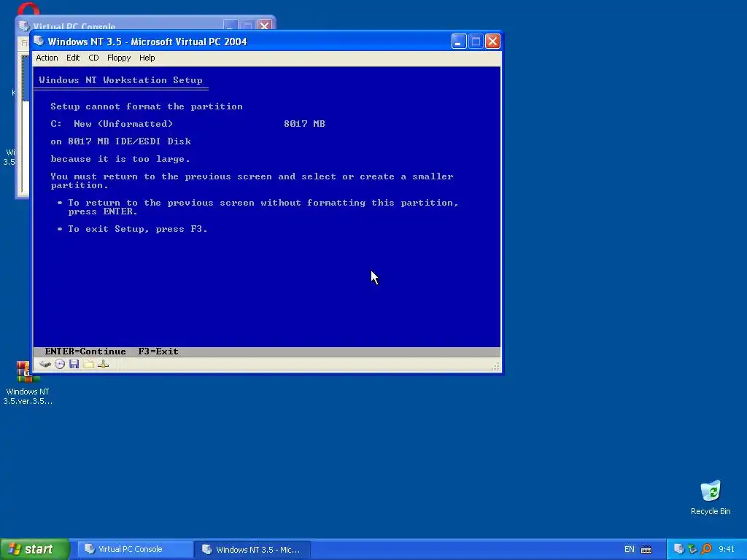Open the Help menu
This screenshot has height=560, width=747.
pos(147,58)
